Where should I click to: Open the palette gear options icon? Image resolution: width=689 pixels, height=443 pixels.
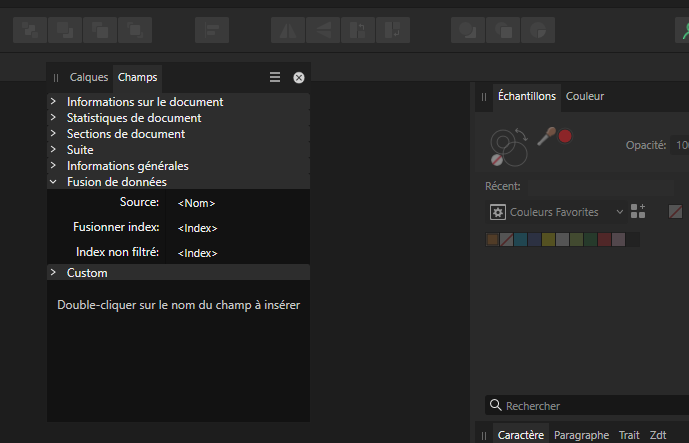[x=498, y=212]
